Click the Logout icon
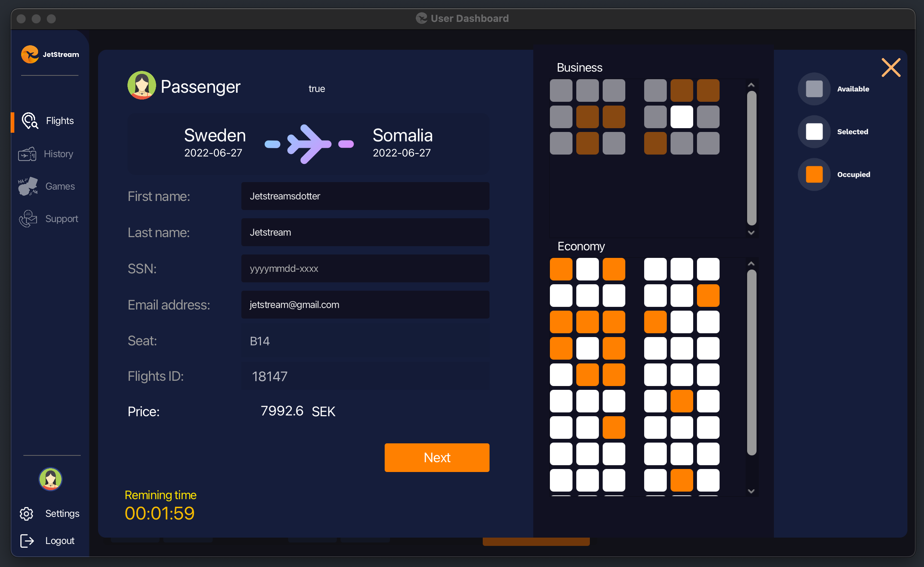 [27, 541]
